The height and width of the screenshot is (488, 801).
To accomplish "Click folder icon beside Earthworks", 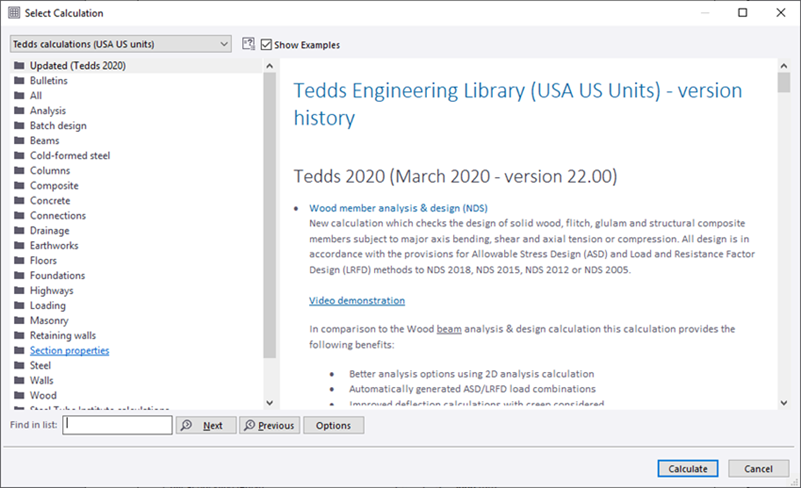I will point(19,245).
